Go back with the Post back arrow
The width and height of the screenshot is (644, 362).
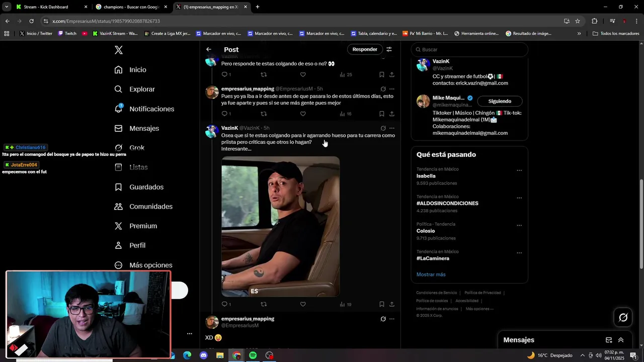click(209, 49)
